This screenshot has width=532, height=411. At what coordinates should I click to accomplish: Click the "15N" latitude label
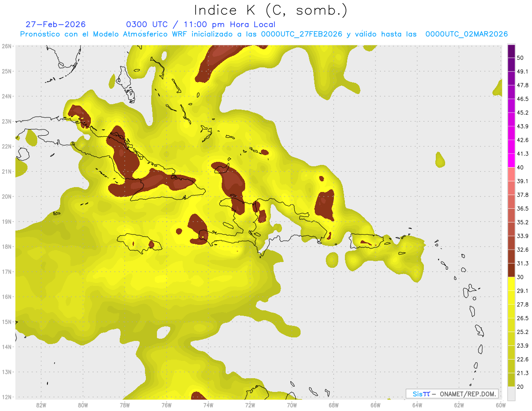[x=6, y=322]
